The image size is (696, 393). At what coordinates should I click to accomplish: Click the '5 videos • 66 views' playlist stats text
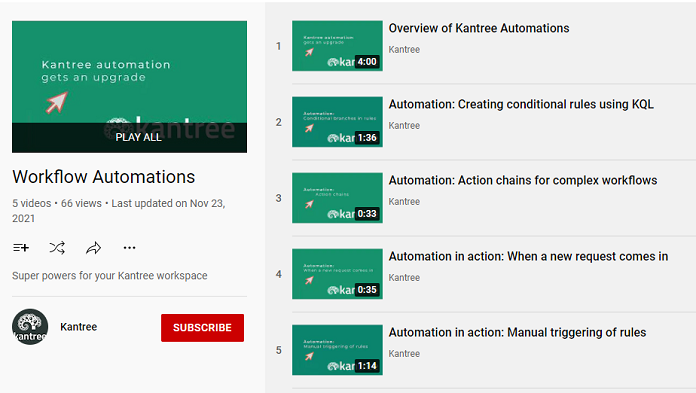(x=57, y=203)
